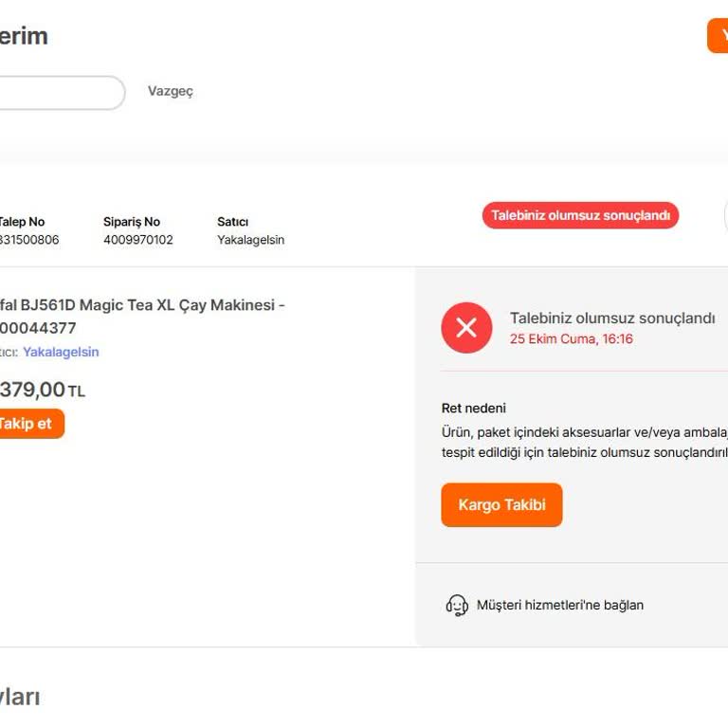Screen dimensions: 728x728
Task: Open the blue Yakalagelsin seller link under product
Action: [61, 352]
